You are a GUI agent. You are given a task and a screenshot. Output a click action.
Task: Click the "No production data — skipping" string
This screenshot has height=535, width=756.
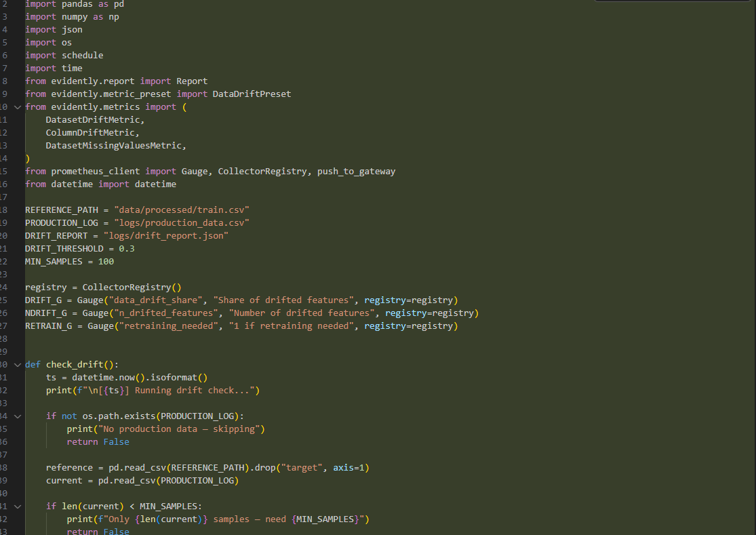click(x=179, y=429)
